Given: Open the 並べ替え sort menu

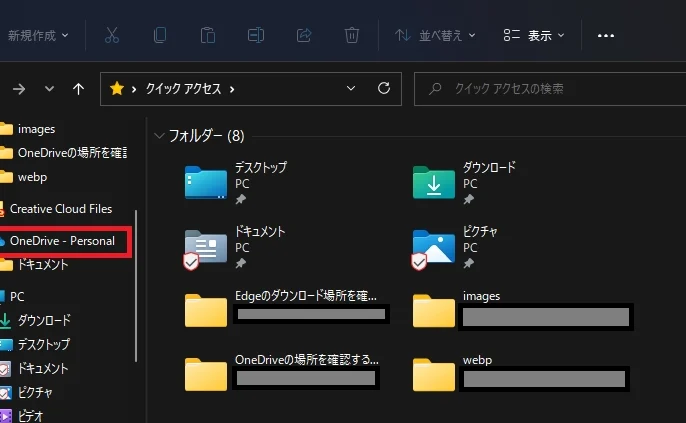Looking at the screenshot, I should 435,35.
